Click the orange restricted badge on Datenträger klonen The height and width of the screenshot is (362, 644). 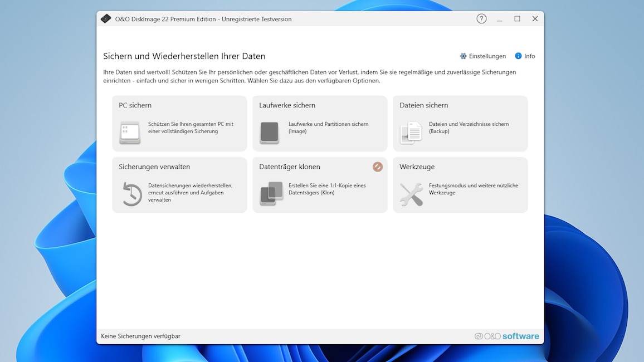pos(378,167)
